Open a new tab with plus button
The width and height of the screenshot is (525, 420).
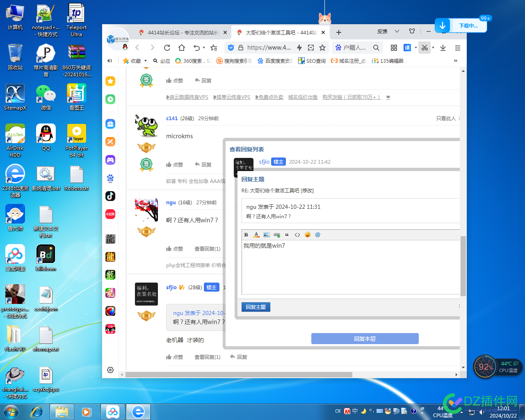click(x=339, y=32)
